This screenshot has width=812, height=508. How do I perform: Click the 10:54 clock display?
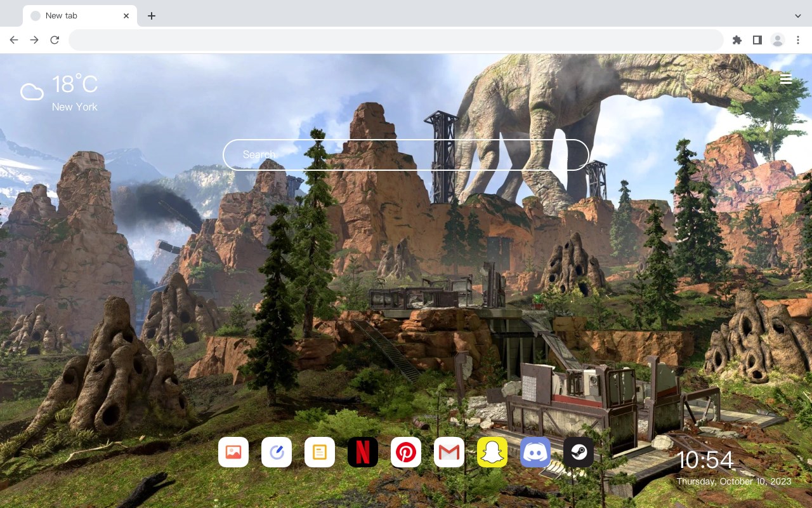point(705,460)
